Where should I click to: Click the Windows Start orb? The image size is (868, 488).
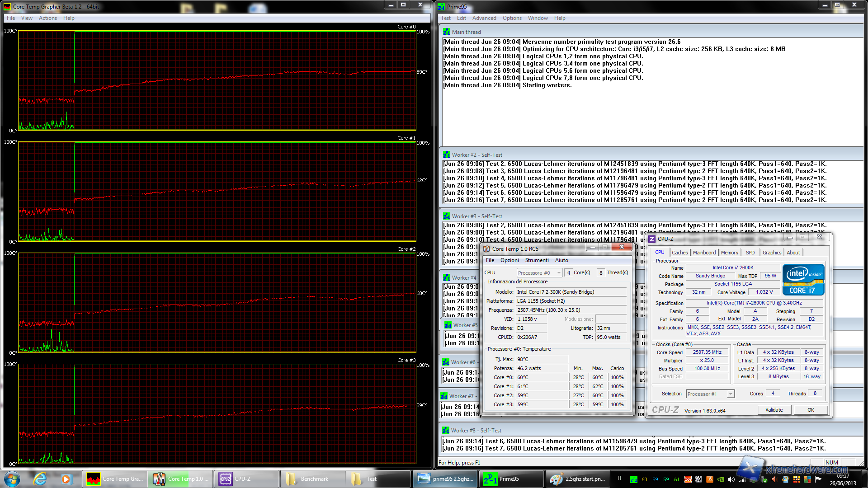coord(12,479)
